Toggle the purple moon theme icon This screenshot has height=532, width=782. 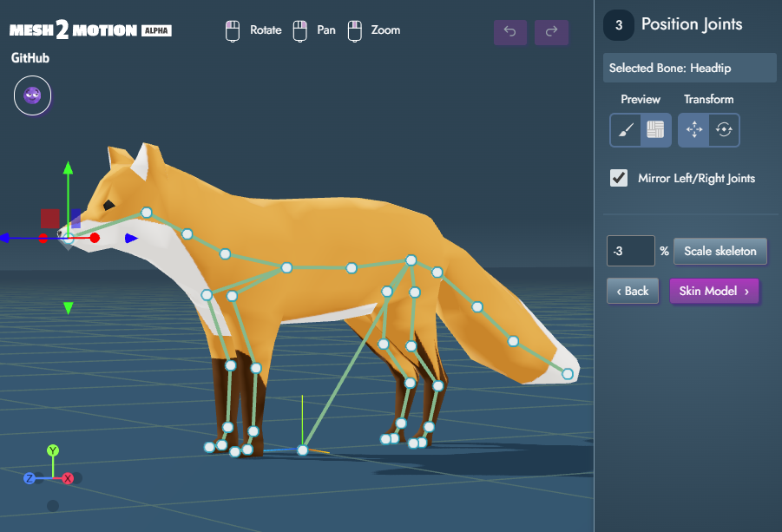coord(32,95)
